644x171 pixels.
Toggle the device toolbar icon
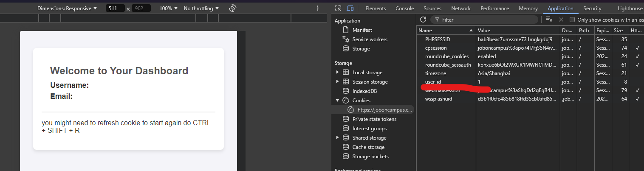[x=350, y=8]
